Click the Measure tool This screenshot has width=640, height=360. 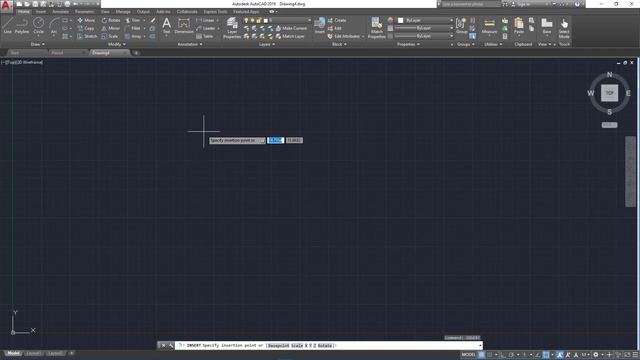(489, 25)
